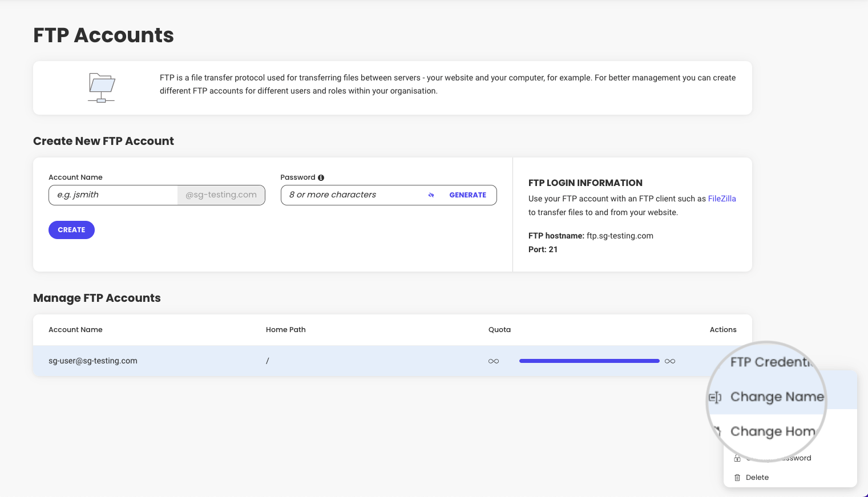
Task: Click the ftp.sg-testing.com hostname text
Action: click(x=620, y=236)
